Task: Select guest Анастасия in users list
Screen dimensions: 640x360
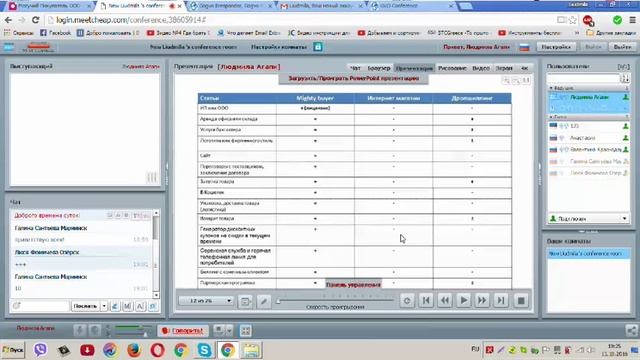Action: point(588,138)
